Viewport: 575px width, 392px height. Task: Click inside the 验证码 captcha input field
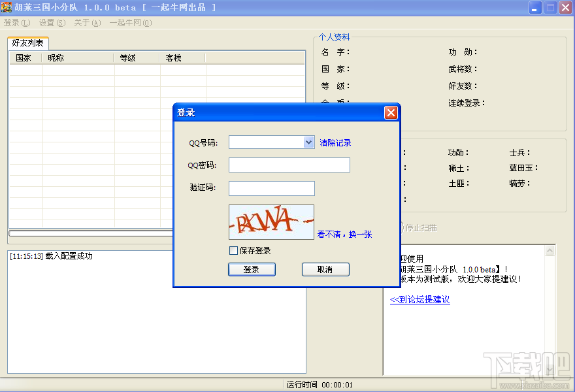click(x=271, y=188)
